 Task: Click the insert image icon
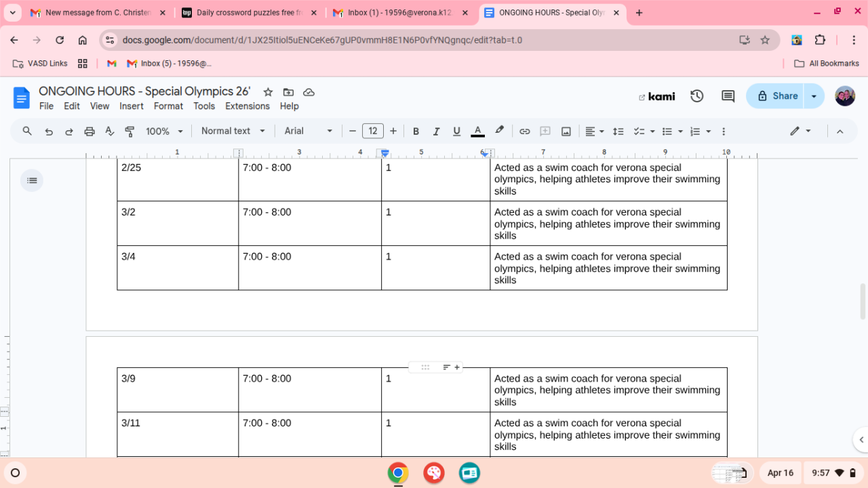pyautogui.click(x=566, y=131)
